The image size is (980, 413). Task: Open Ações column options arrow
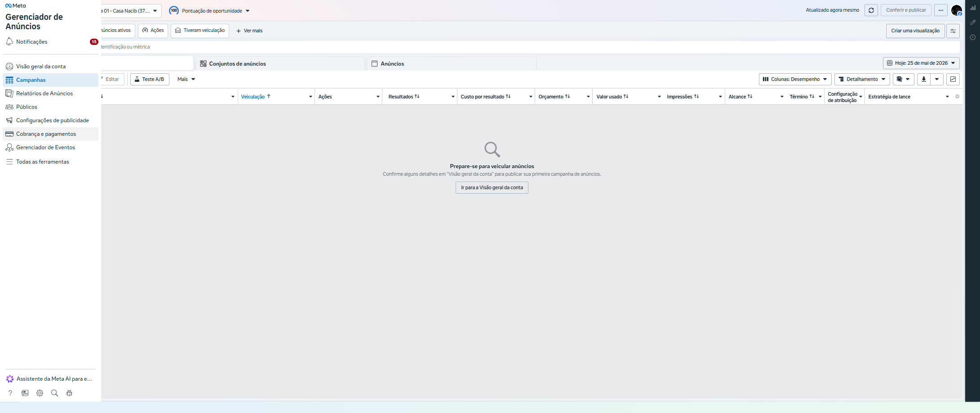click(378, 97)
